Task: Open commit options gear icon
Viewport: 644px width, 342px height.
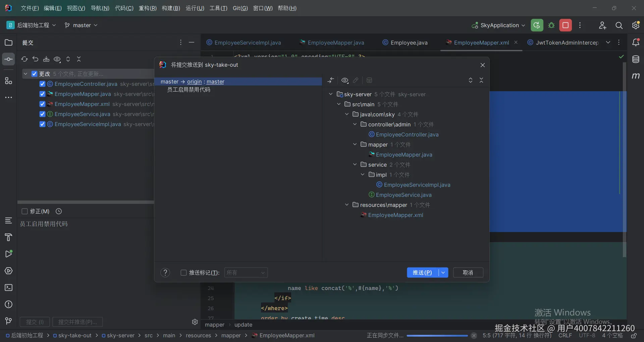Action: [x=195, y=322]
